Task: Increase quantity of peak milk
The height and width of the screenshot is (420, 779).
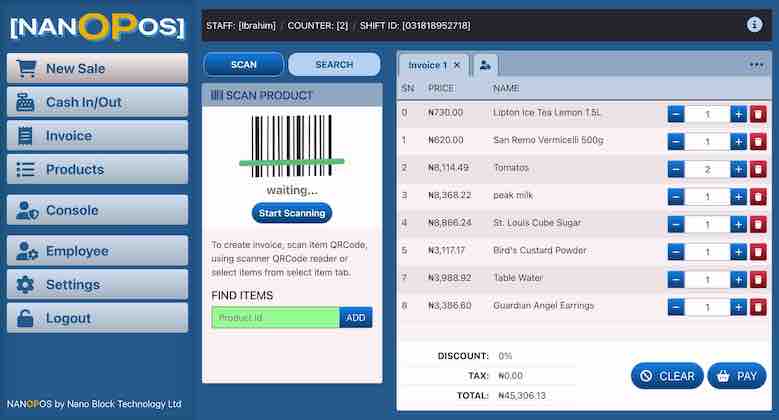Action: pyautogui.click(x=738, y=197)
